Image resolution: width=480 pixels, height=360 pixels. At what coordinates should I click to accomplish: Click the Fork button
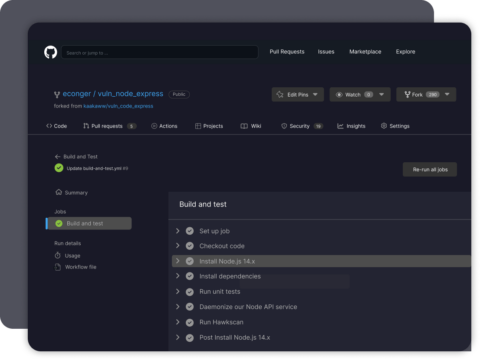[x=426, y=95]
